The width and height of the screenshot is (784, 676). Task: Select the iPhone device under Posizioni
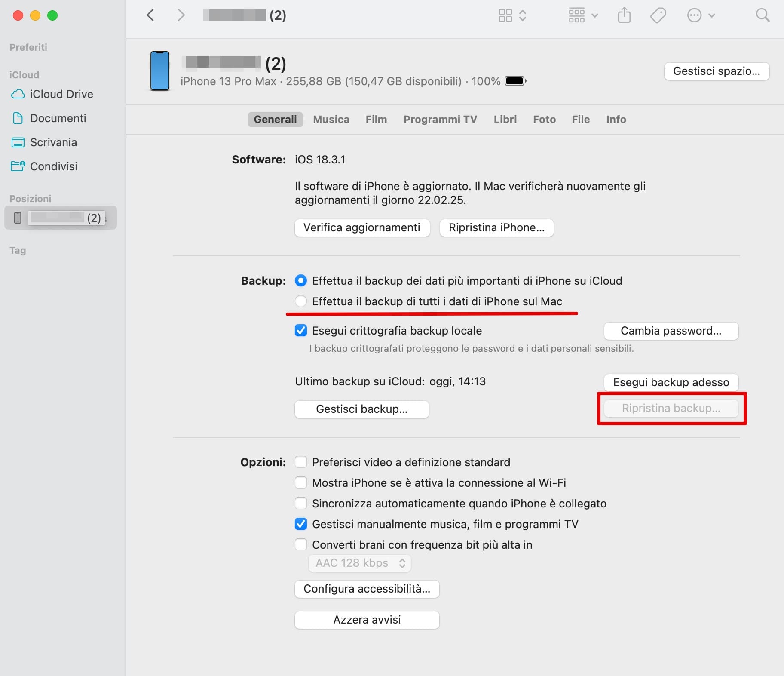[61, 218]
